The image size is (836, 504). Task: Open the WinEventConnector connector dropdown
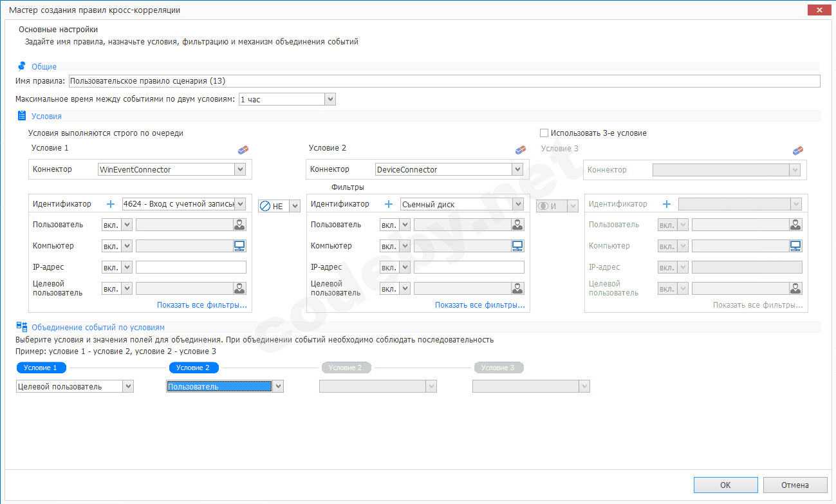pyautogui.click(x=240, y=170)
